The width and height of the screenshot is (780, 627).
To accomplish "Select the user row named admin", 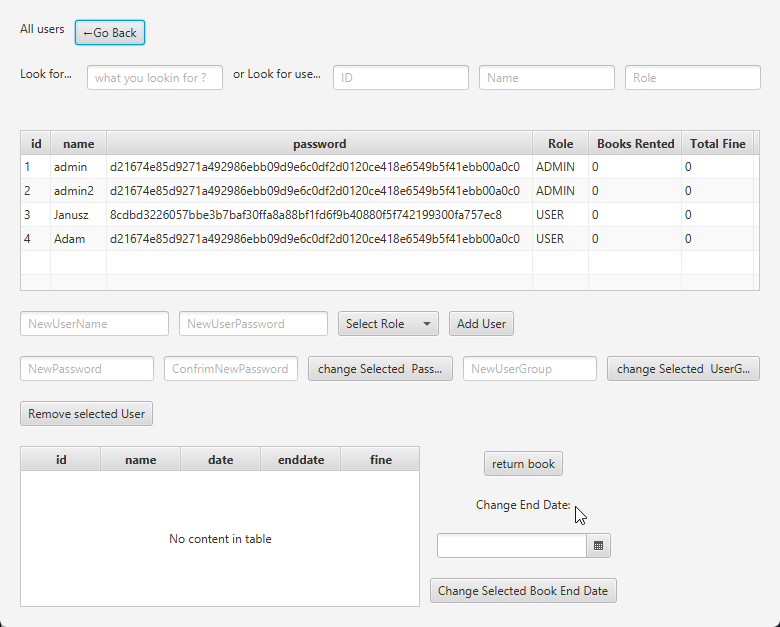I will tap(390, 167).
